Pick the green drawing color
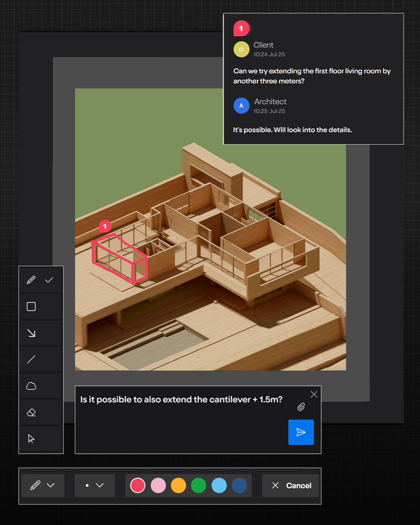420x525 pixels. click(x=199, y=485)
